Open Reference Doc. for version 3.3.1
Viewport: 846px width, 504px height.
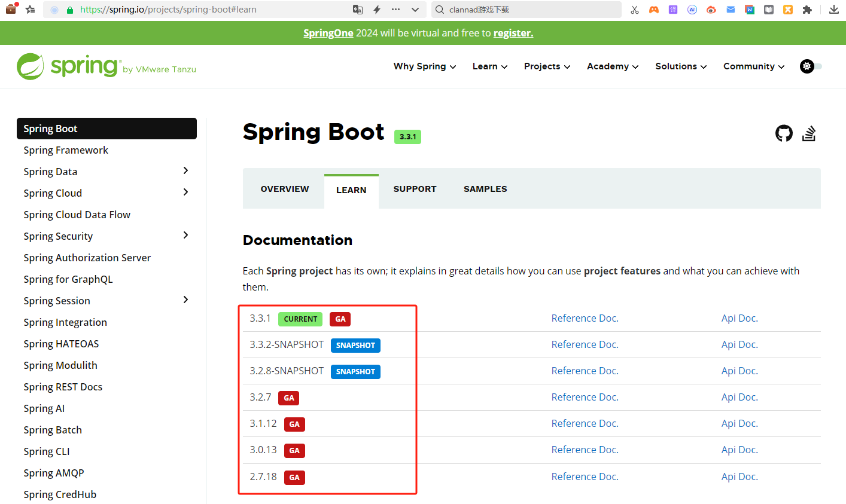click(x=585, y=319)
